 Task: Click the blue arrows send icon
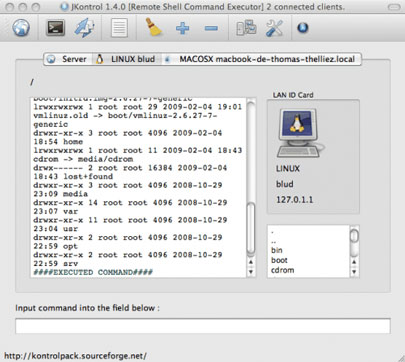(84, 28)
